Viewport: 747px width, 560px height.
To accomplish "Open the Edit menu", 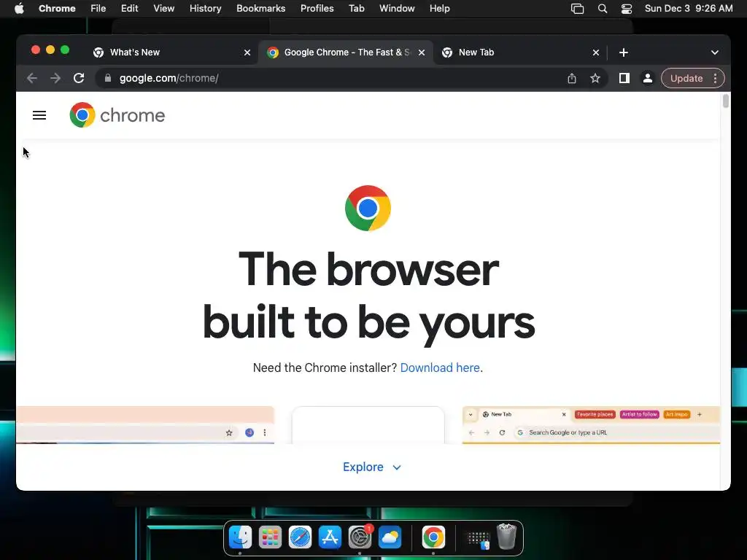I will click(130, 9).
